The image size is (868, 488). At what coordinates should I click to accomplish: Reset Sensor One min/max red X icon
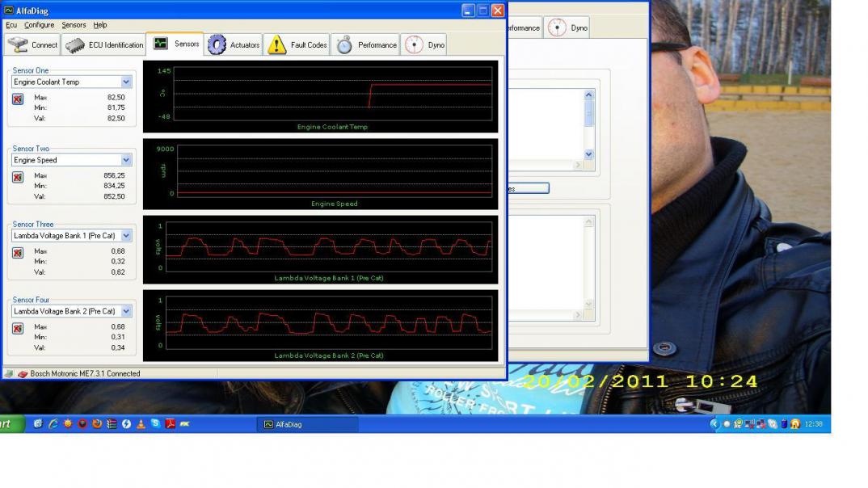18,99
